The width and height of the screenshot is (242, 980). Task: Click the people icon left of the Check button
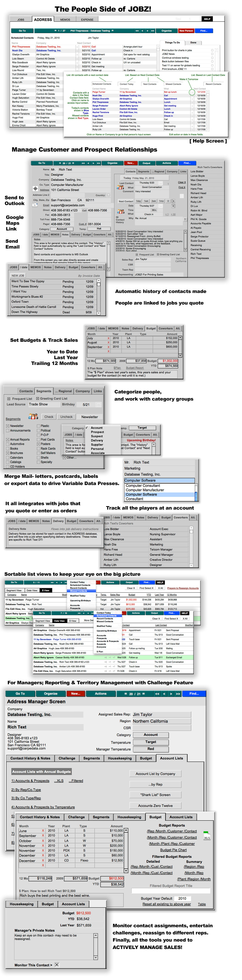click(x=33, y=417)
